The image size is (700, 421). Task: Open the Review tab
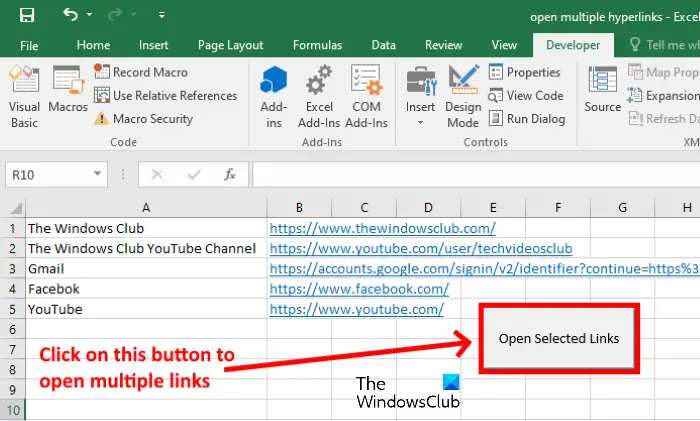(x=444, y=45)
